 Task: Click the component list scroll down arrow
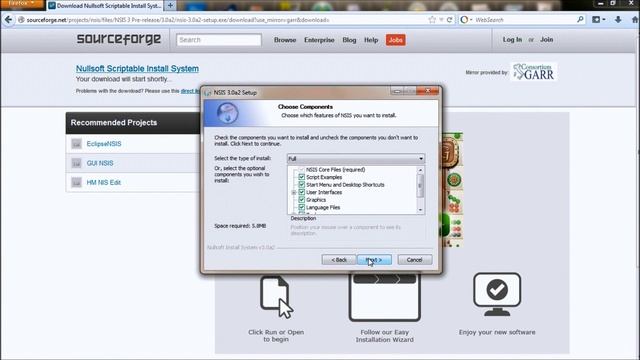420,210
